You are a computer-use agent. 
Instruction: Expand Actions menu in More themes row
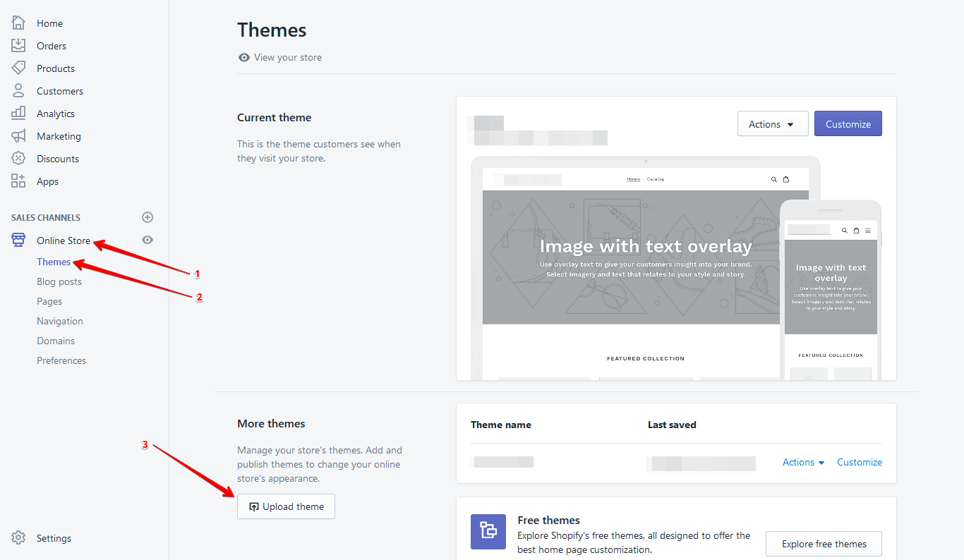803,462
